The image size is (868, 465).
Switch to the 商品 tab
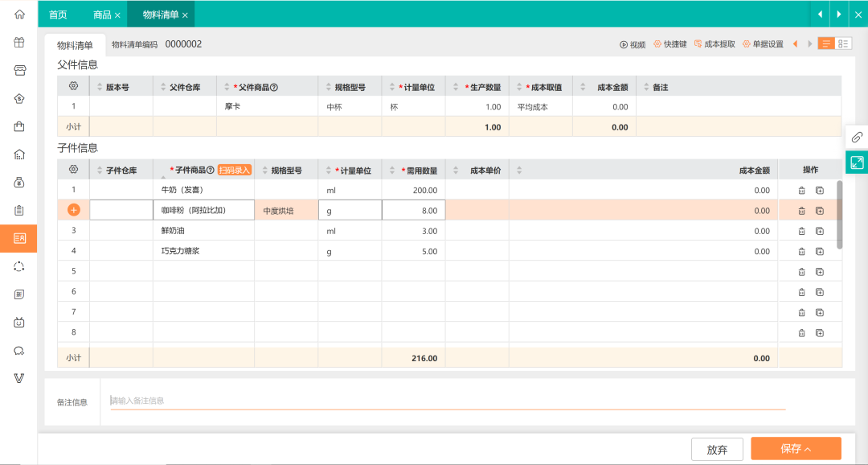(x=102, y=15)
